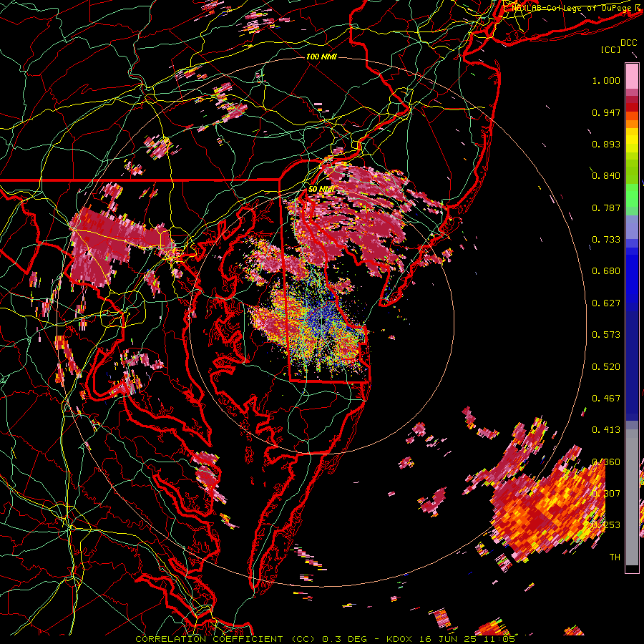Viewport: 644px width, 644px height.
Task: Click the KDOX radar site identifier
Action: pyautogui.click(x=401, y=639)
